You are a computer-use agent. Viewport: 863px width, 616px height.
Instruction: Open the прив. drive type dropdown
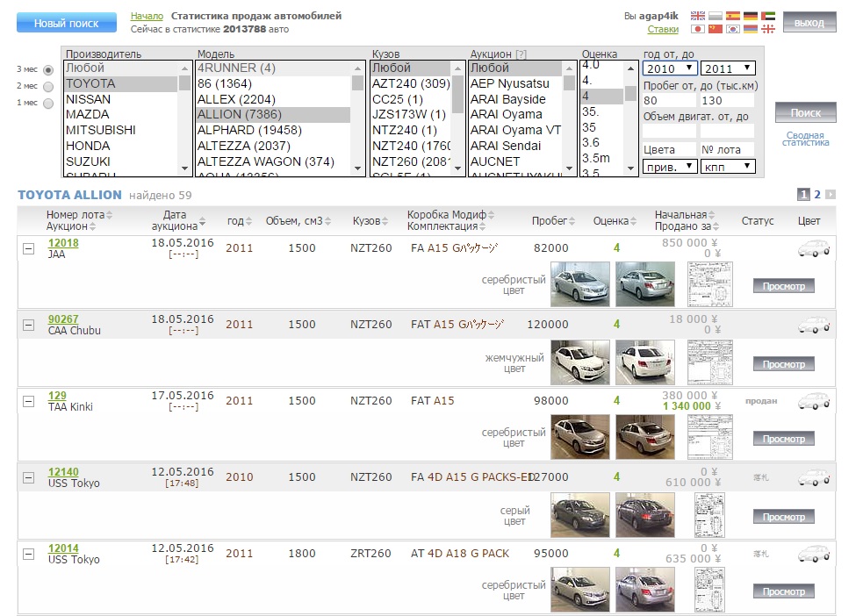[671, 166]
